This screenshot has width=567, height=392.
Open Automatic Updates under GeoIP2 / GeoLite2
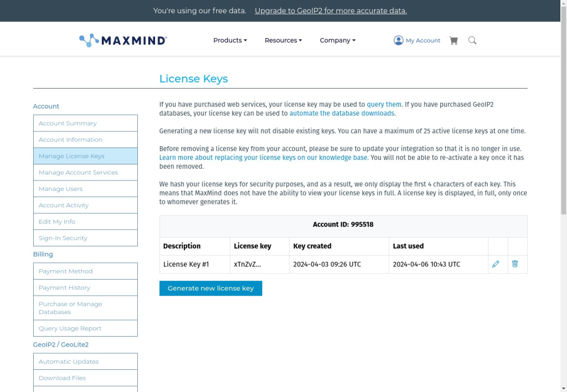(85, 362)
